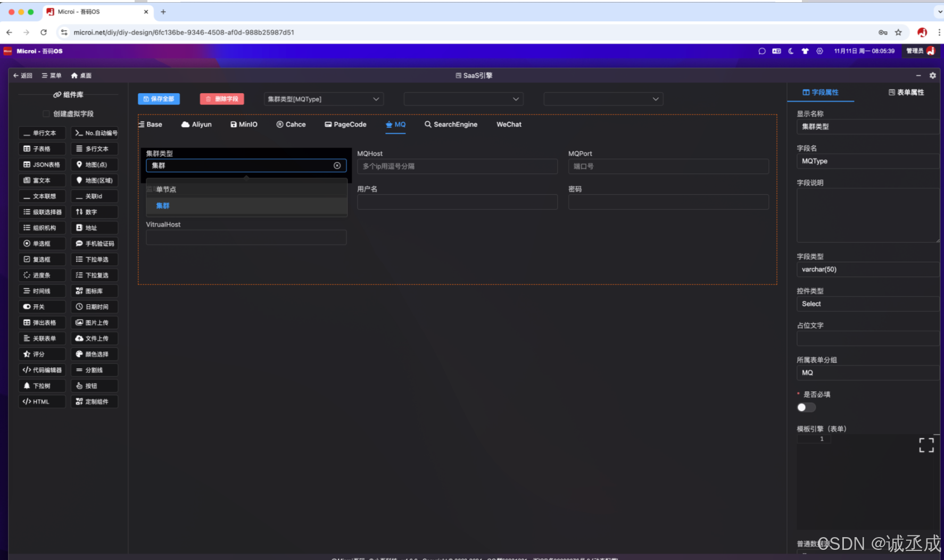Add a 评分 component
944x560 pixels.
tap(42, 354)
